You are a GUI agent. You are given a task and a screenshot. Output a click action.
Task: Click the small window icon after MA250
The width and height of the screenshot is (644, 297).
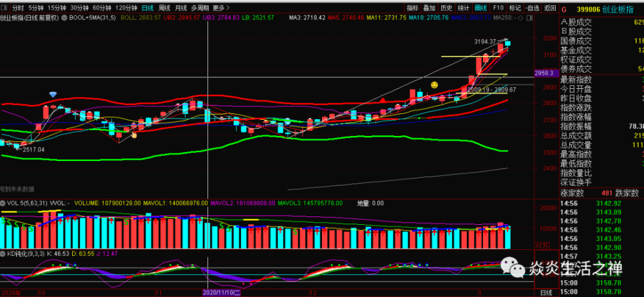pyautogui.click(x=529, y=18)
